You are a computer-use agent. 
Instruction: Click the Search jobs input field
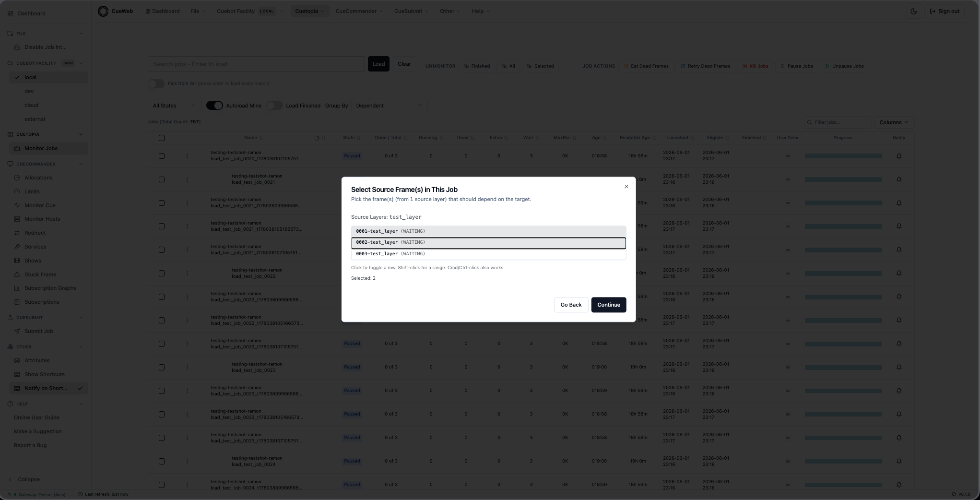tap(256, 64)
